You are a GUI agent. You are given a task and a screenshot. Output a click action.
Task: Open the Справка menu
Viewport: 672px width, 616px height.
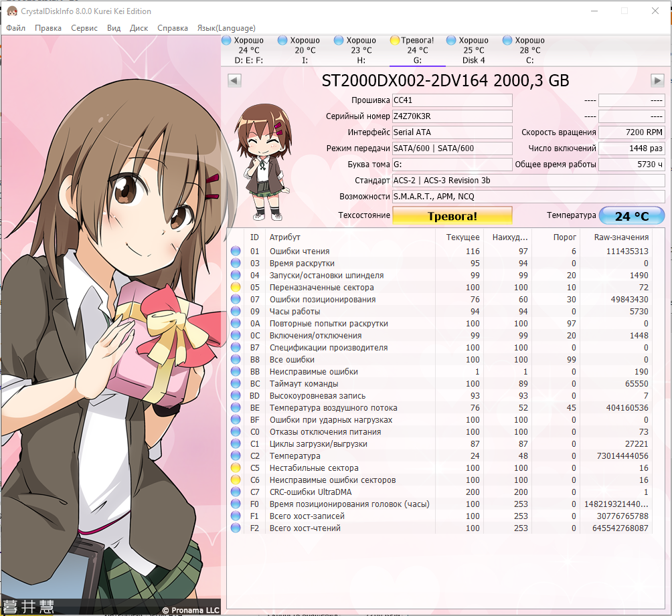pos(172,28)
